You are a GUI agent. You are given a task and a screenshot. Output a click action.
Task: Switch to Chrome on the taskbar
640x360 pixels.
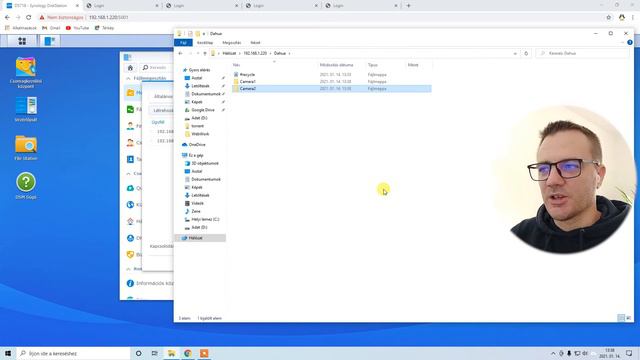pos(188,353)
